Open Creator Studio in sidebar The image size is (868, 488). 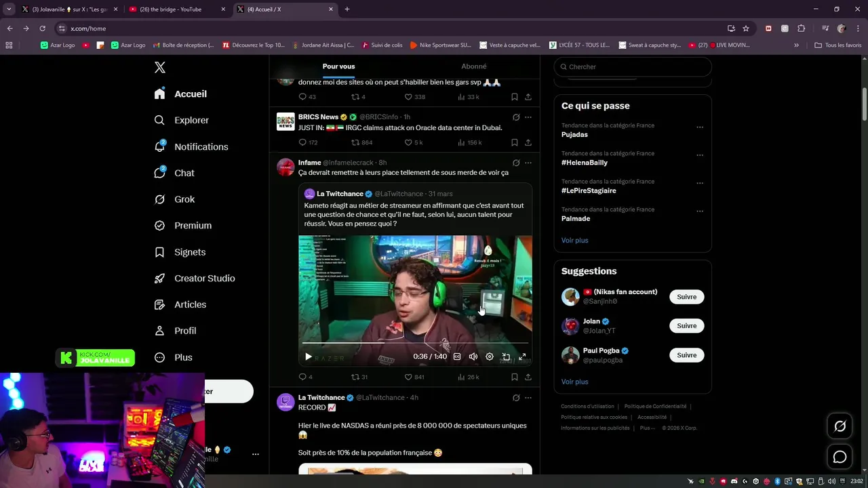point(195,279)
